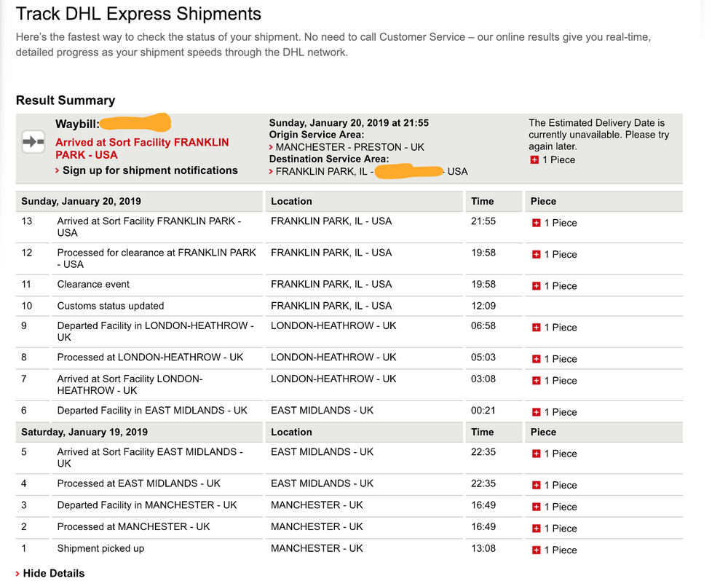Expand piece for Processed at Manchester row
728x581 pixels.
click(x=537, y=529)
